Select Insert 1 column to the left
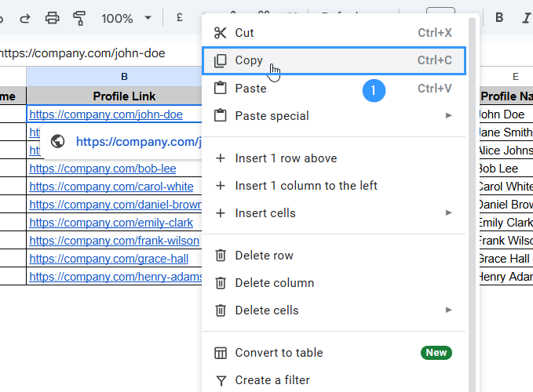 (x=334, y=186)
